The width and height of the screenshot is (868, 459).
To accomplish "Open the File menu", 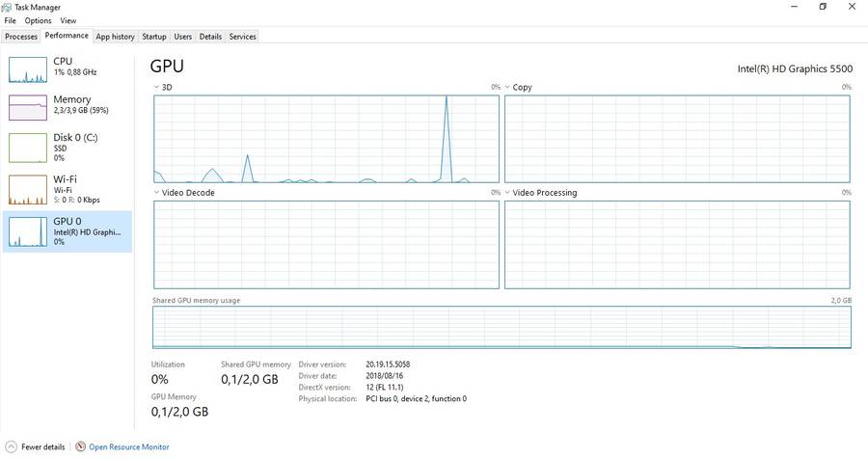I will [10, 20].
